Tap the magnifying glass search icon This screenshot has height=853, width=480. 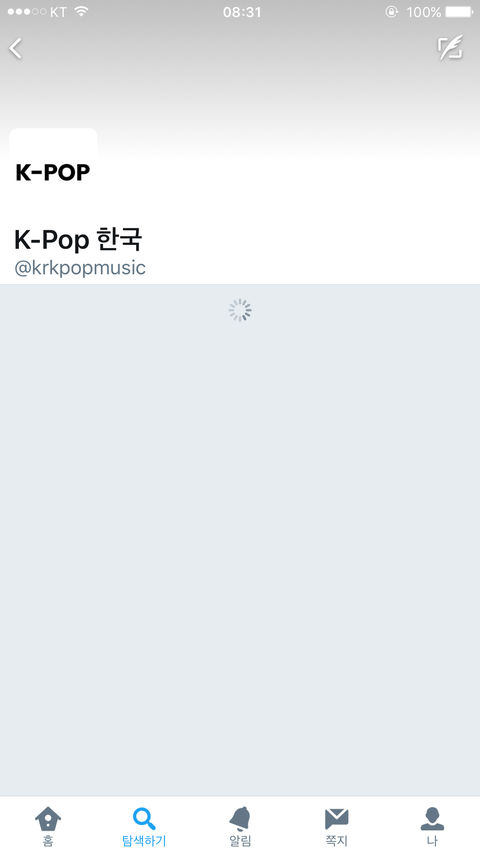point(144,819)
